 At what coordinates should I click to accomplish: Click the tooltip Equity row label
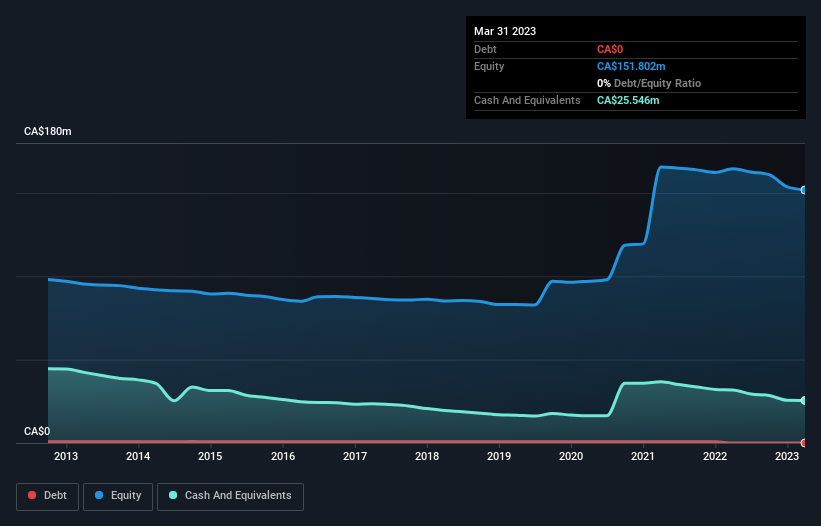[489, 66]
